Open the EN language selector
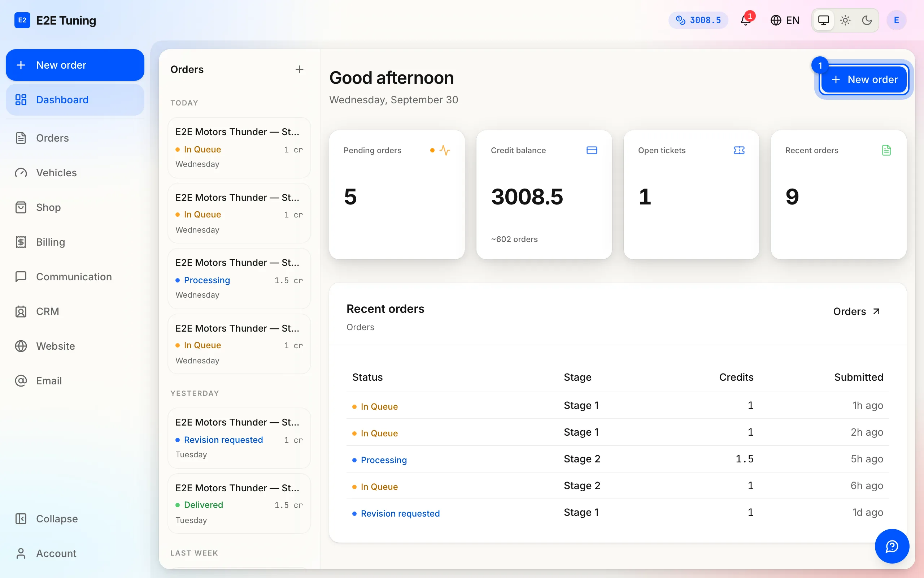The height and width of the screenshot is (578, 924). pyautogui.click(x=785, y=20)
